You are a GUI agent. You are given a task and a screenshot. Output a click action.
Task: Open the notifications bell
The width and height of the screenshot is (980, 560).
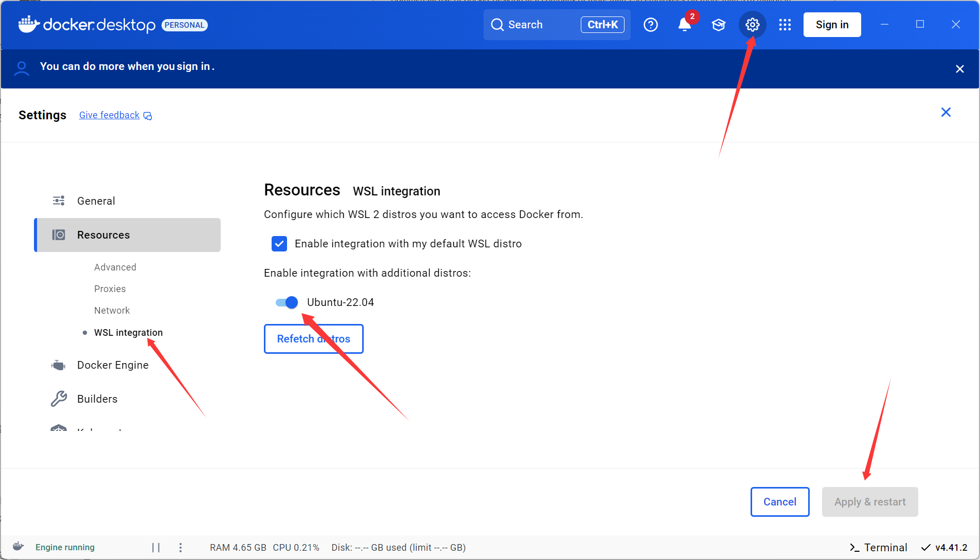(684, 25)
